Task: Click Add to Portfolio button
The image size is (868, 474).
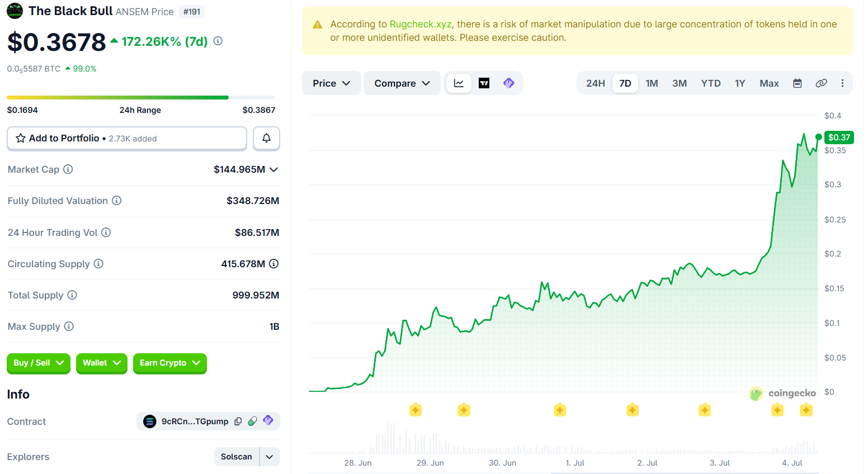Action: pos(127,138)
